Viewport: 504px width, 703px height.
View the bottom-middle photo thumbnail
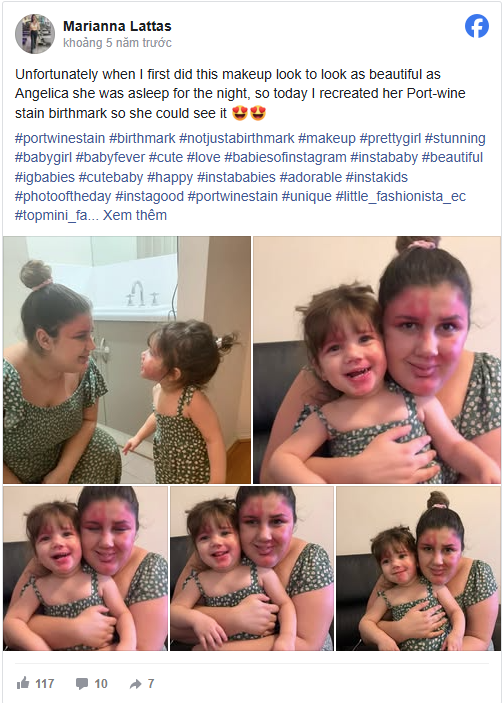252,568
